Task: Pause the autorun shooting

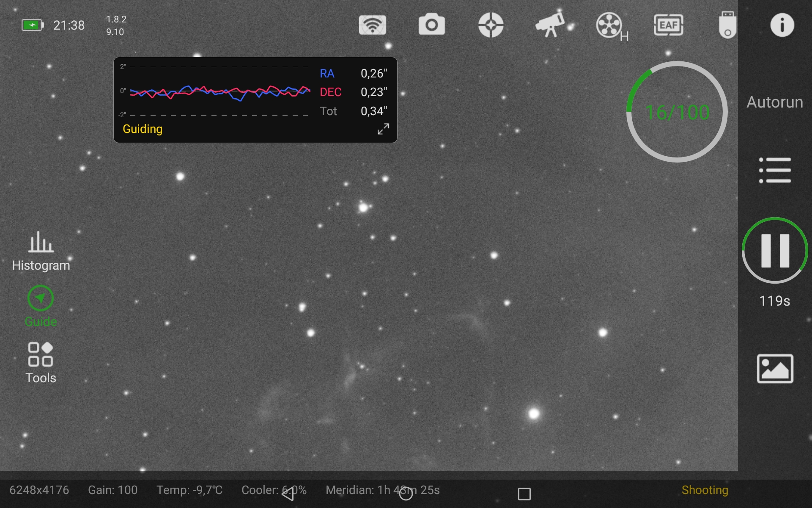Action: tap(775, 251)
